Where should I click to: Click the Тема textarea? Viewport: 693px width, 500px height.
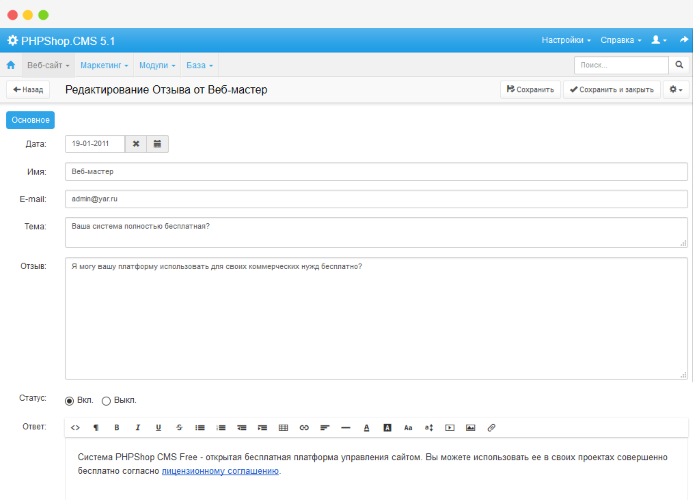pyautogui.click(x=376, y=232)
